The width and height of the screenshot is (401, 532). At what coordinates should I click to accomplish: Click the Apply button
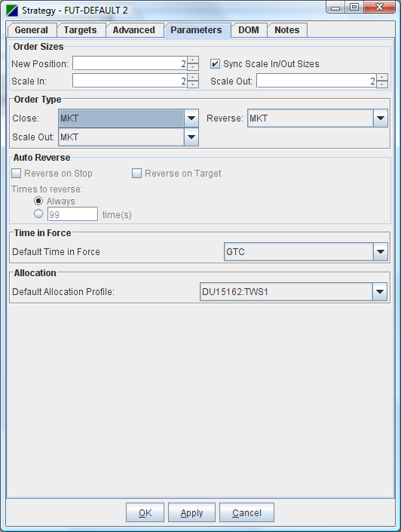point(192,512)
